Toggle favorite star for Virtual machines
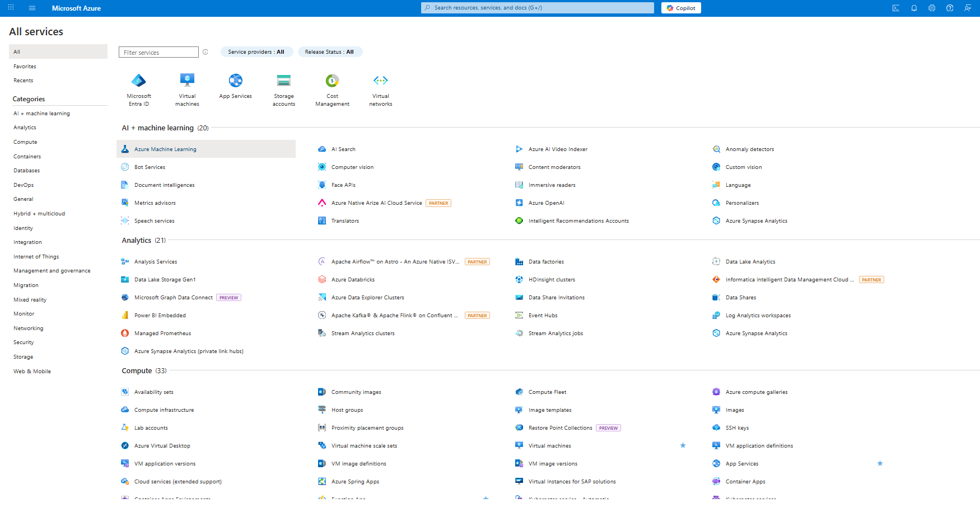Screen dimensions: 980x517 click(x=683, y=445)
